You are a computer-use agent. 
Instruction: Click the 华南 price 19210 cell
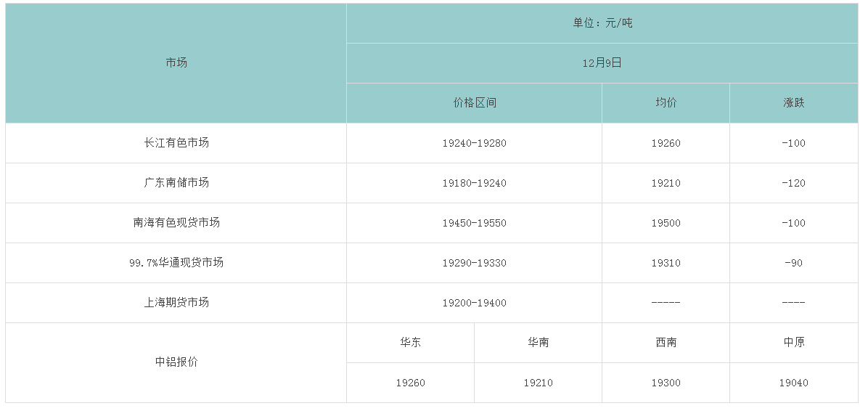[538, 383]
